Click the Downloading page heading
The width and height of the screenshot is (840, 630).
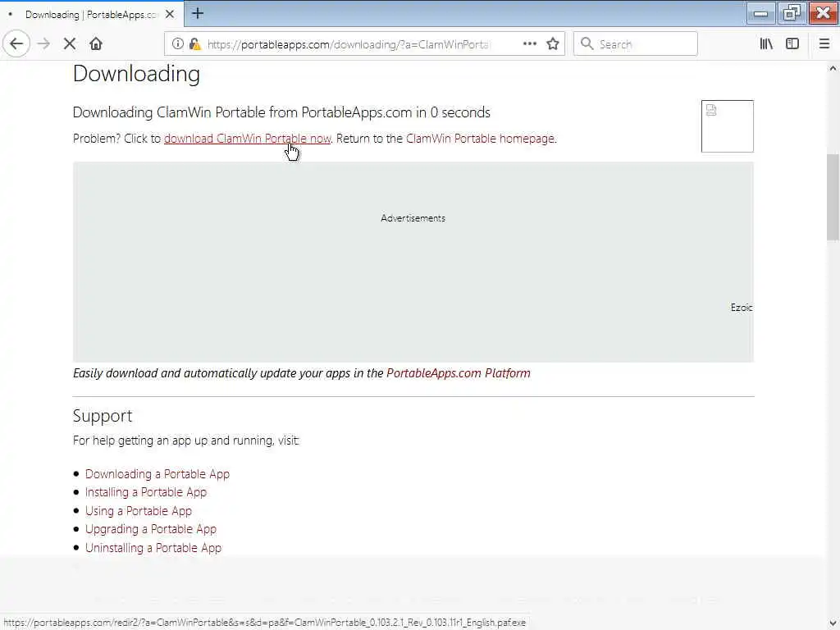pos(137,74)
